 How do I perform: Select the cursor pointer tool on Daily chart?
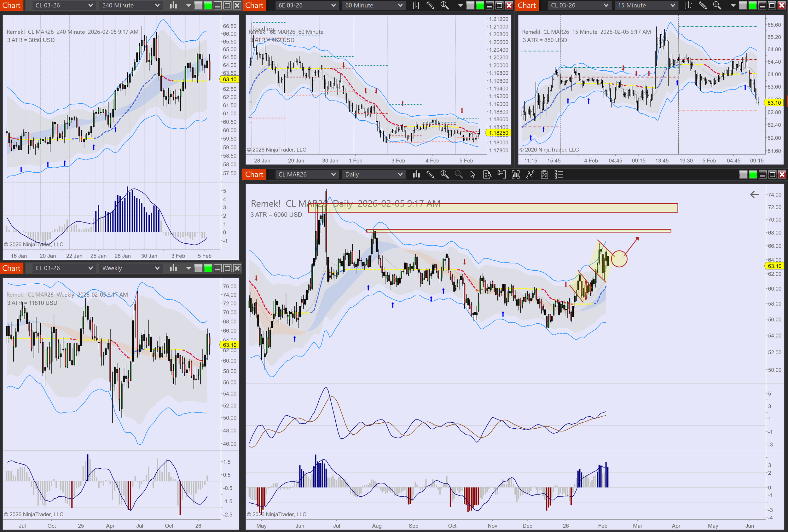click(x=473, y=175)
